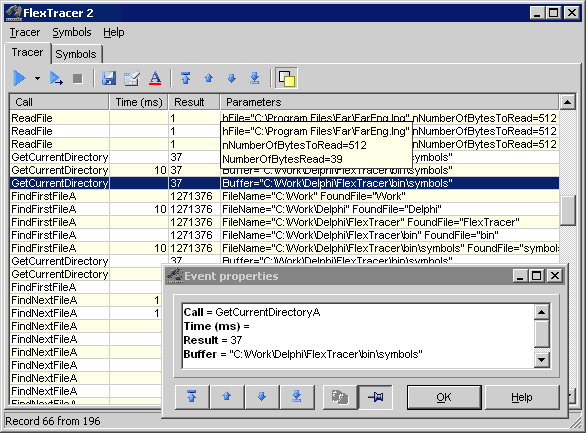Viewport: 586px width, 433px height.
Task: Open the Help menu
Action: point(114,33)
